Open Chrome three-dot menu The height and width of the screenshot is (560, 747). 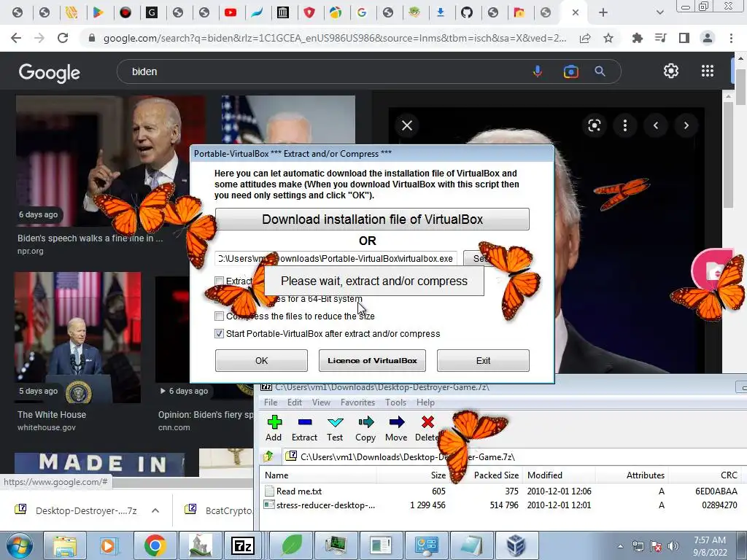[x=731, y=38]
